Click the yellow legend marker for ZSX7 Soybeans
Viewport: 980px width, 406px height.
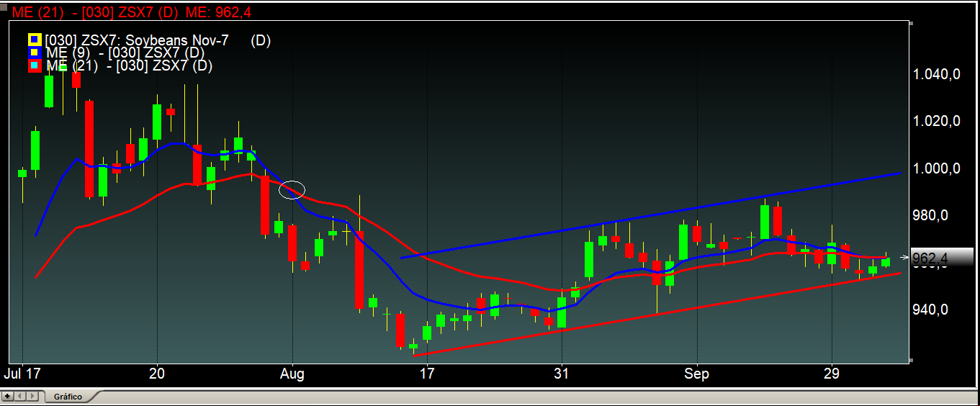pyautogui.click(x=34, y=40)
